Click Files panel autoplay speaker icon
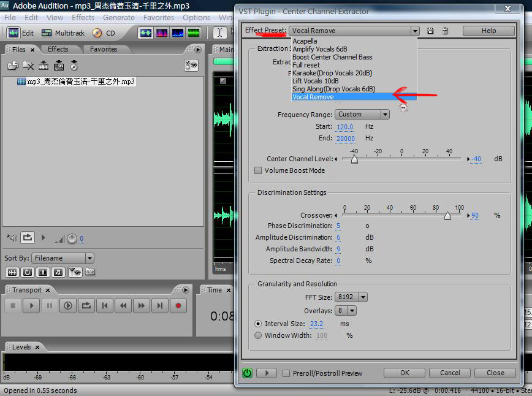The width and height of the screenshot is (532, 396). [x=12, y=237]
